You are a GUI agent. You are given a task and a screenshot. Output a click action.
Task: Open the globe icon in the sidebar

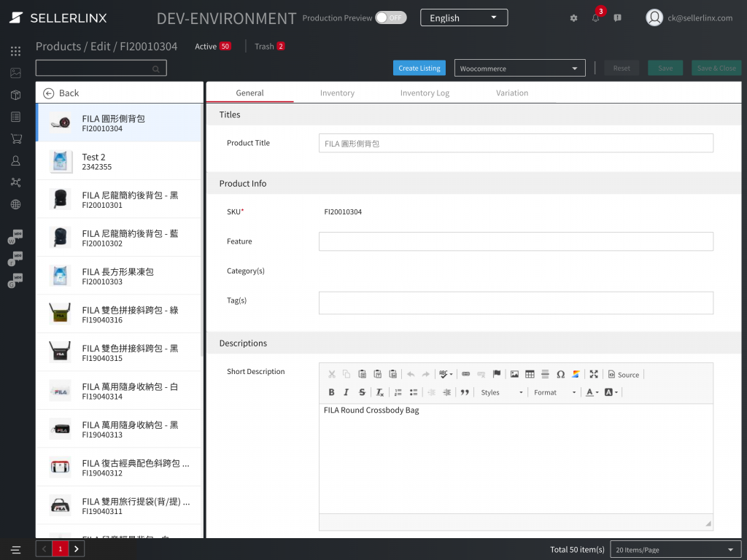coord(16,204)
